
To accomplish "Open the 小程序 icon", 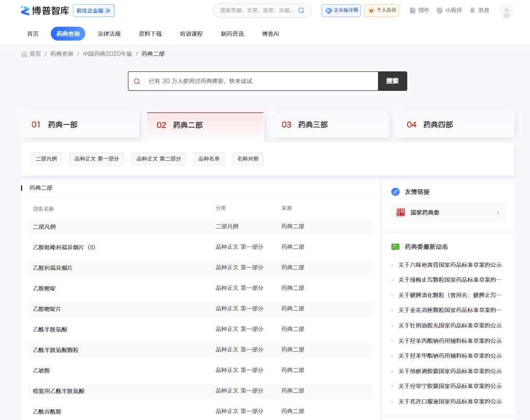I will [x=440, y=10].
